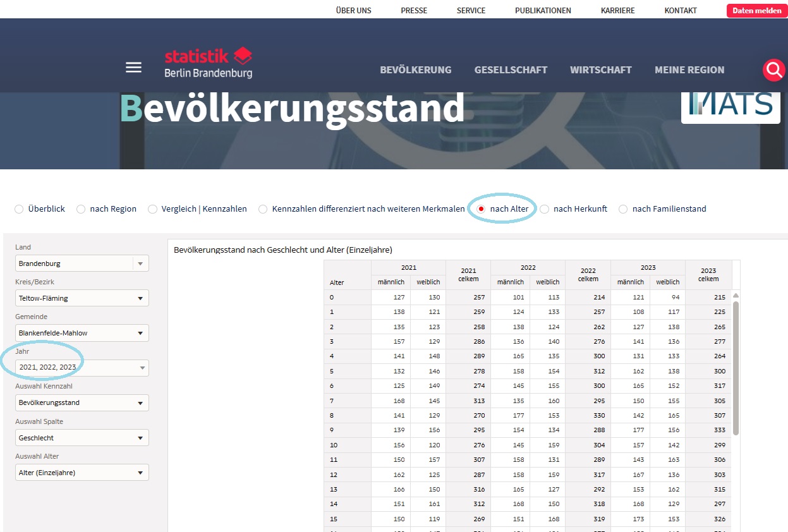Choose the nach Herkunft radio option
Screen dimensions: 788x532
tap(544, 209)
